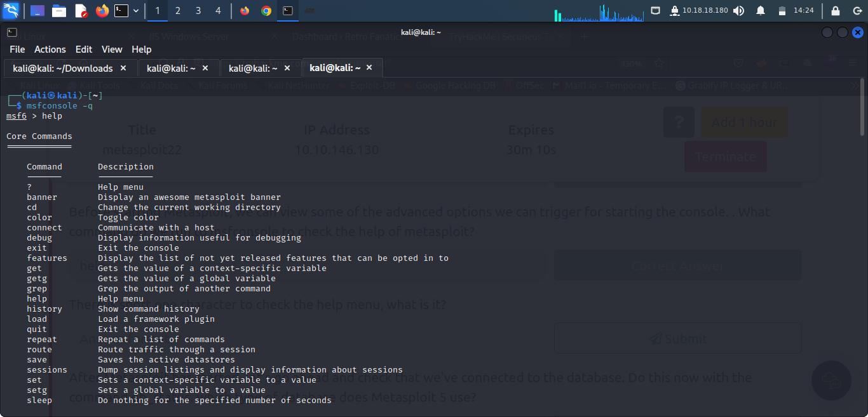The height and width of the screenshot is (417, 868).
Task: Switch to workspace 3
Action: [x=198, y=11]
